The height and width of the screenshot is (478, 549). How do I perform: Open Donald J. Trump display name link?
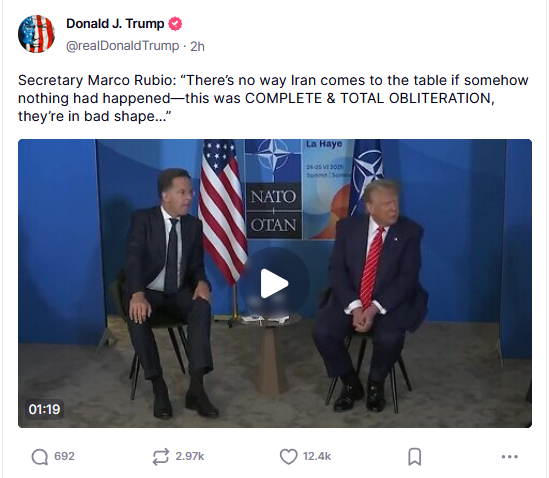[115, 24]
